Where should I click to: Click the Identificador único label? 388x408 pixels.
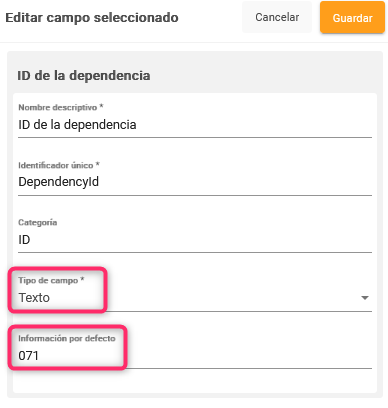[59, 165]
